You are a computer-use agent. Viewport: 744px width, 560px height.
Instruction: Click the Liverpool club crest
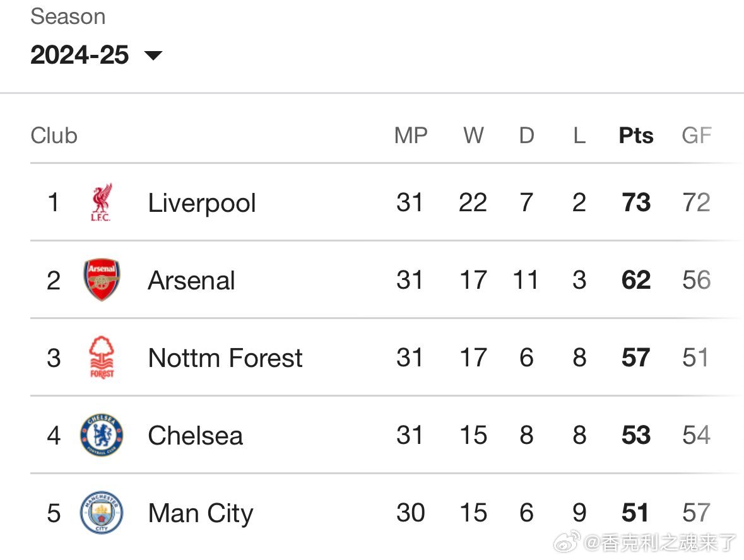click(x=101, y=202)
